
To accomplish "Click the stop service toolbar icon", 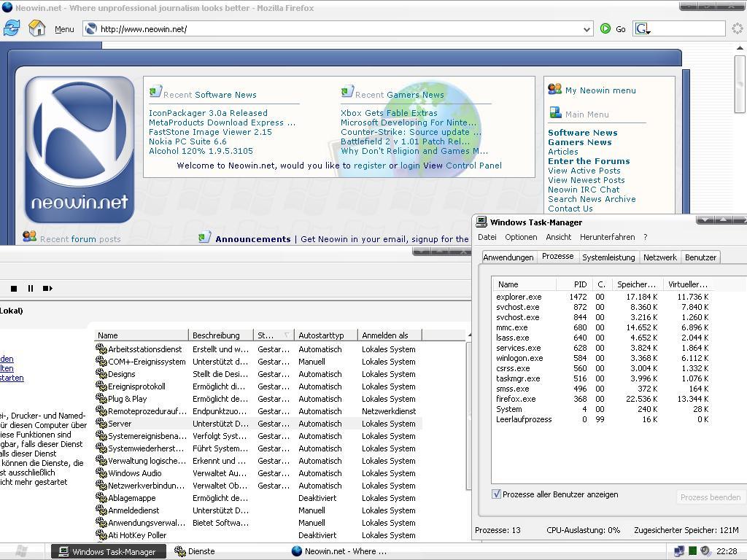I will (13, 288).
